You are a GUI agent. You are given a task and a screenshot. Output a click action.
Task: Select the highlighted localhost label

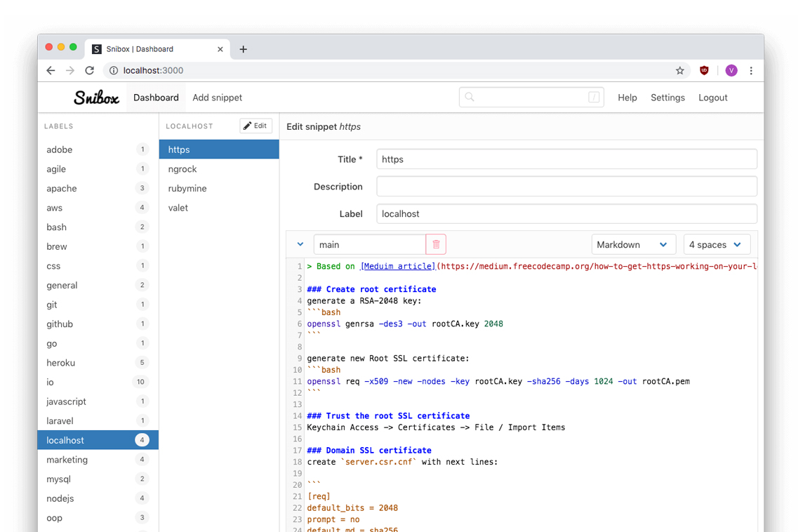coord(98,440)
